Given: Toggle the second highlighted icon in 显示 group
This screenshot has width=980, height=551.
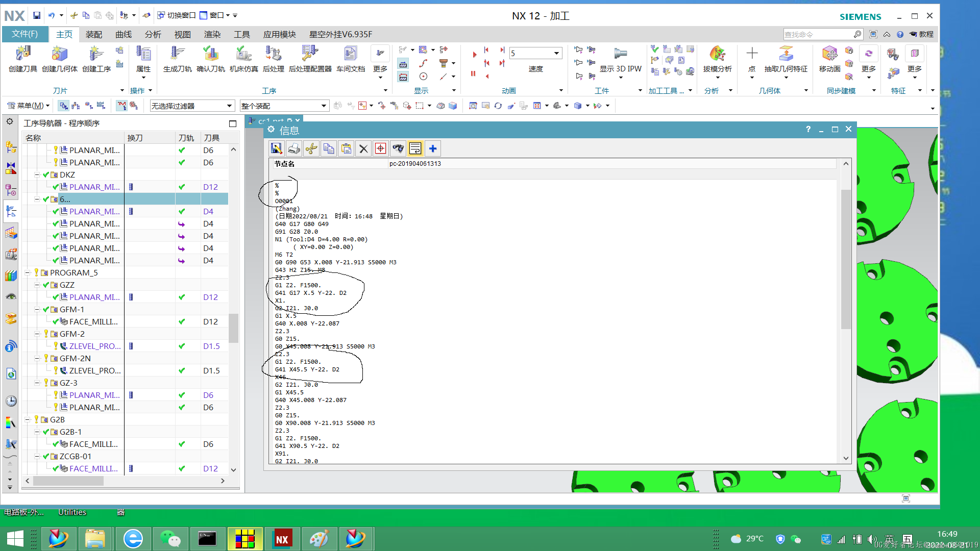Looking at the screenshot, I should coord(403,77).
